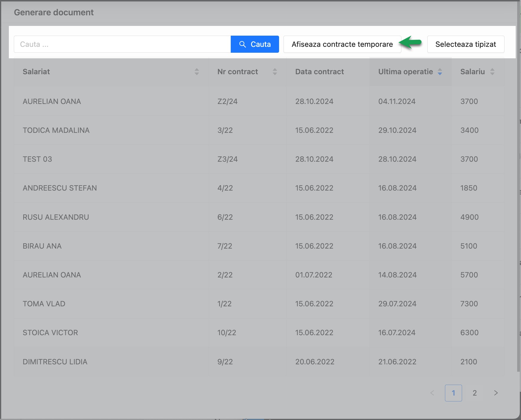Click the Cauta search button
This screenshot has height=420, width=521.
pyautogui.click(x=255, y=44)
